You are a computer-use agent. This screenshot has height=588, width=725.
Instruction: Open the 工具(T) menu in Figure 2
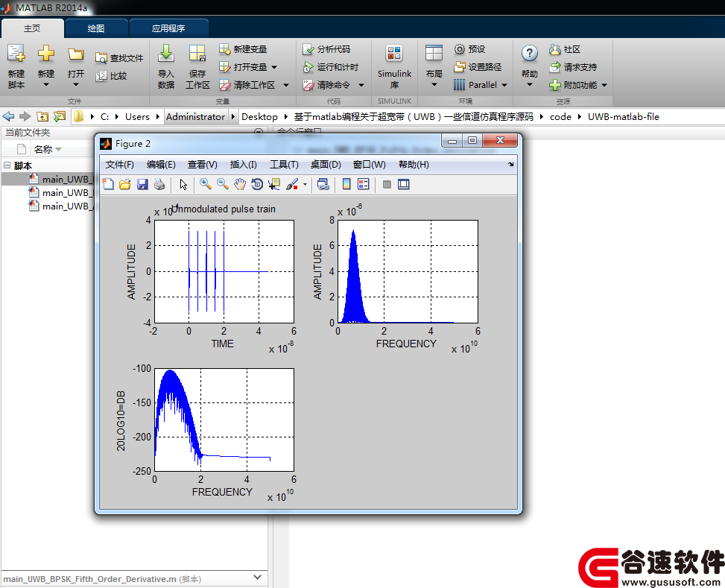click(285, 165)
